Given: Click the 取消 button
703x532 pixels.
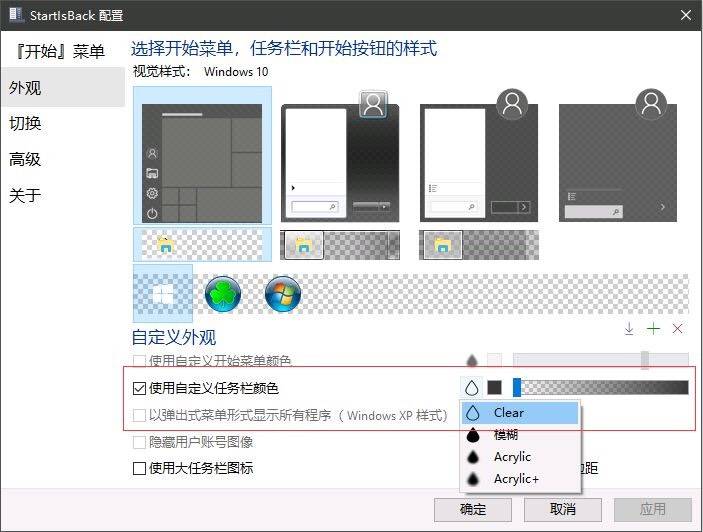Looking at the screenshot, I should click(563, 510).
